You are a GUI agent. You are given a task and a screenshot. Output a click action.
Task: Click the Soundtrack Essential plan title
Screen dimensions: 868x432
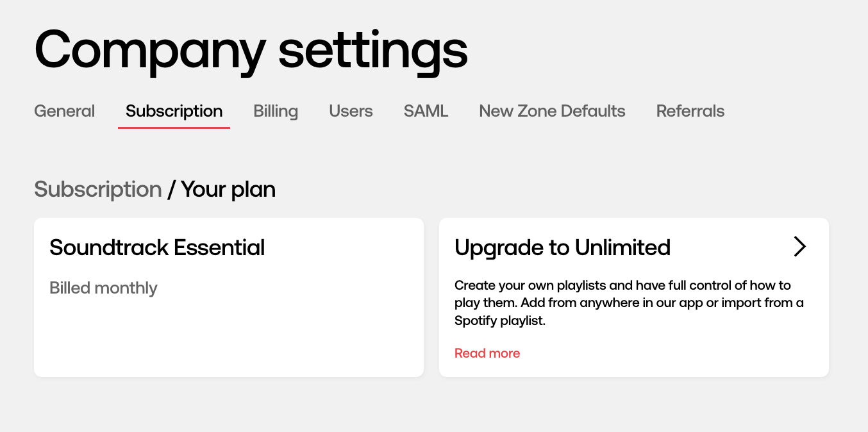coord(157,247)
